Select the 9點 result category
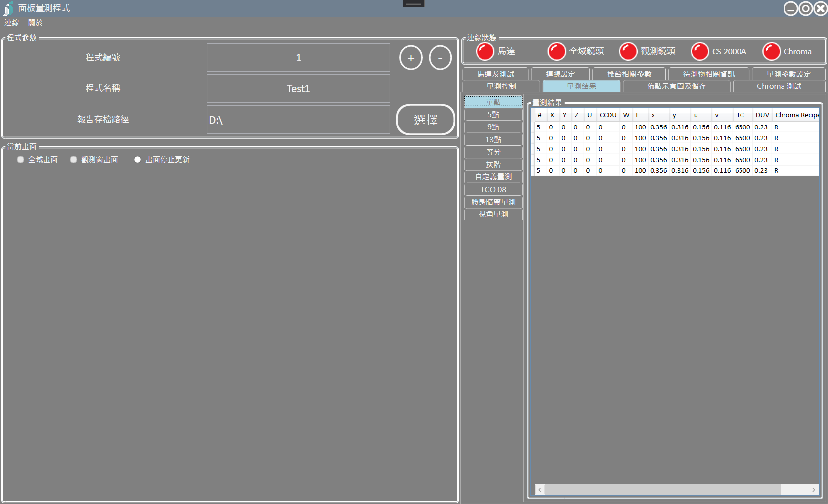The width and height of the screenshot is (828, 504). (x=493, y=127)
